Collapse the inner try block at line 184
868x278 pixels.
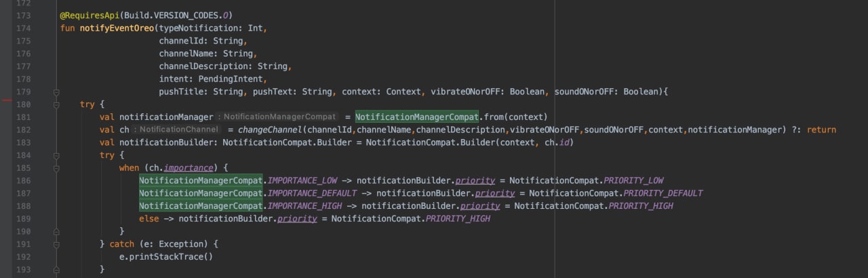(57, 155)
